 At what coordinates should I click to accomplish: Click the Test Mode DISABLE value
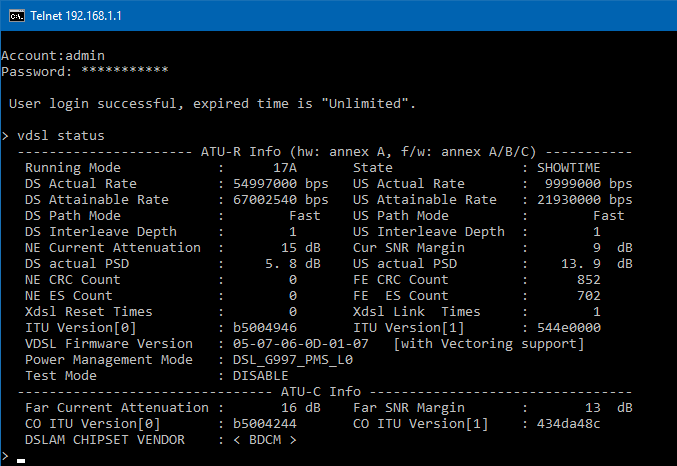pyautogui.click(x=261, y=375)
